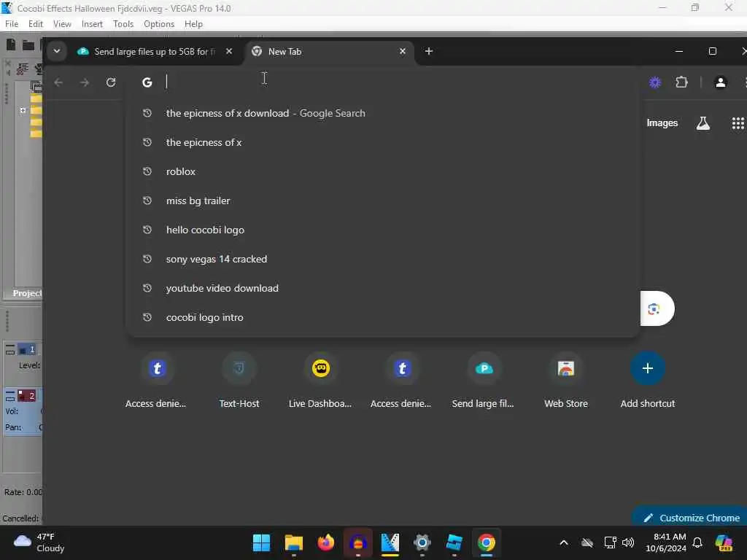Select the New Tab tab

[x=329, y=52]
